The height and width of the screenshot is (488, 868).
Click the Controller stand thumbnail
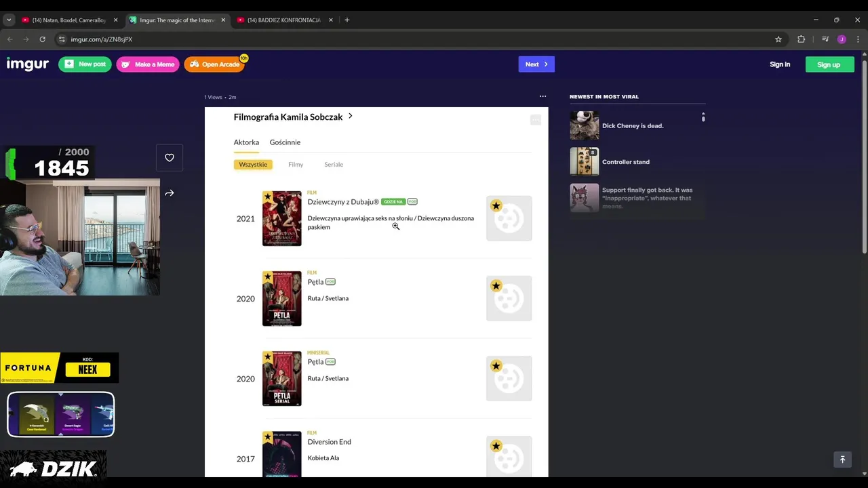[585, 162]
